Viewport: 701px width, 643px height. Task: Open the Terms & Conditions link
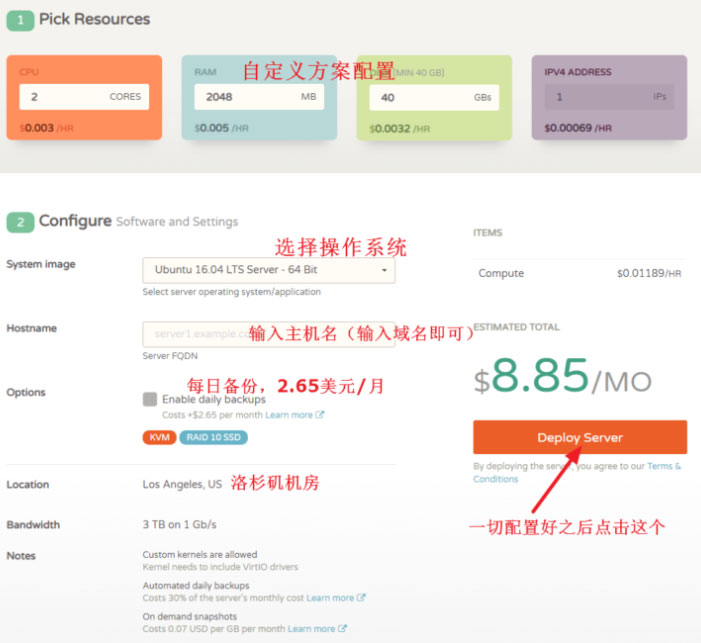[662, 466]
